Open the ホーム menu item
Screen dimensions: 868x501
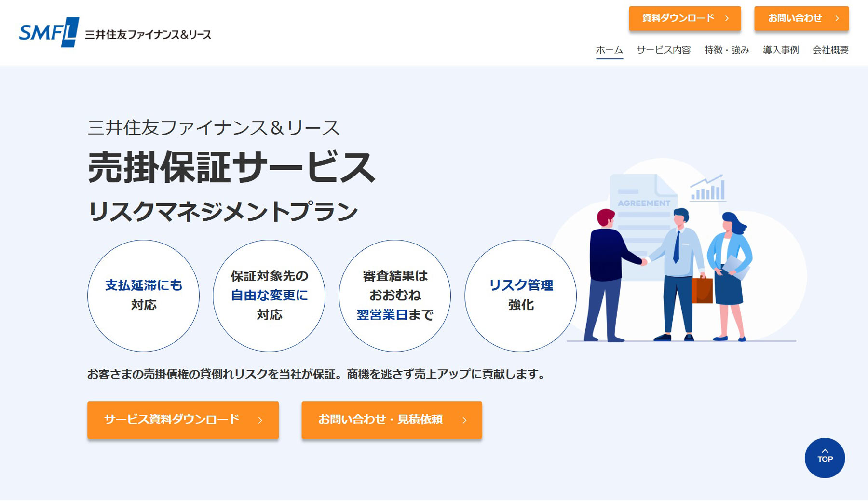pyautogui.click(x=609, y=50)
